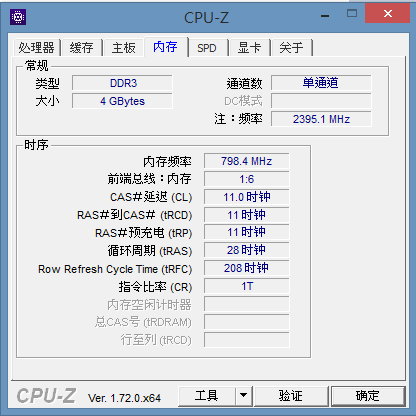Click the 208 时钟 tRFC value
The image size is (416, 416).
click(x=247, y=268)
